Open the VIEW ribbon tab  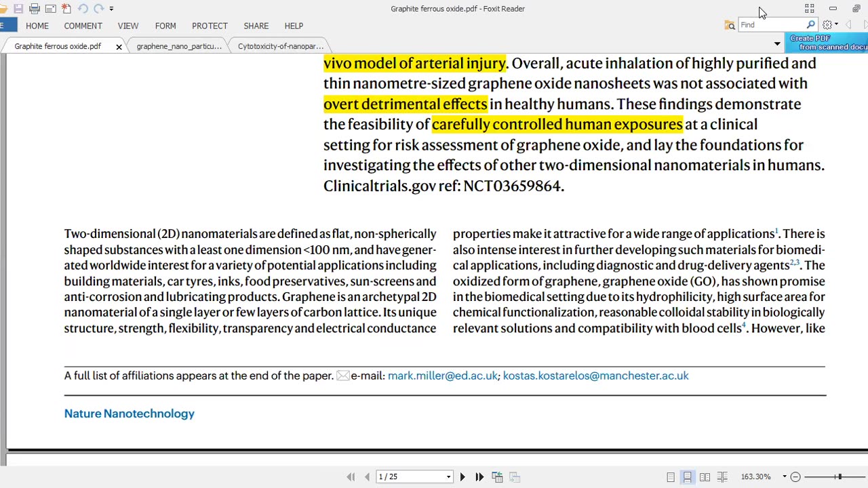click(x=128, y=26)
